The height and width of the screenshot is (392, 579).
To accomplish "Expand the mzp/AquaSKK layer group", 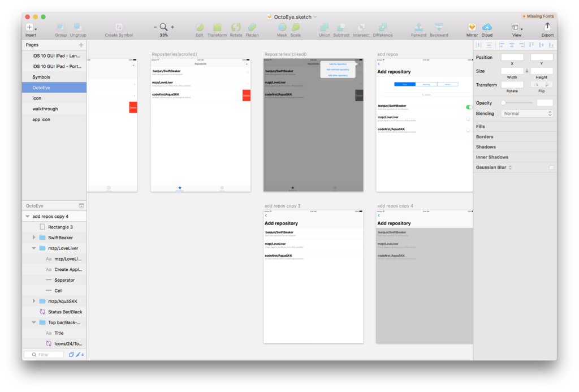I will pos(34,301).
